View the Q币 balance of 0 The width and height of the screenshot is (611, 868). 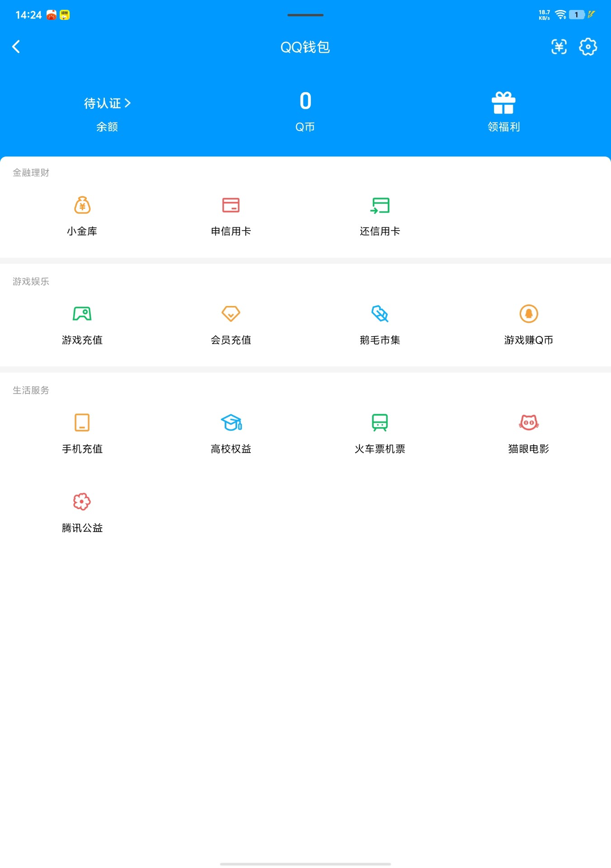click(x=305, y=101)
